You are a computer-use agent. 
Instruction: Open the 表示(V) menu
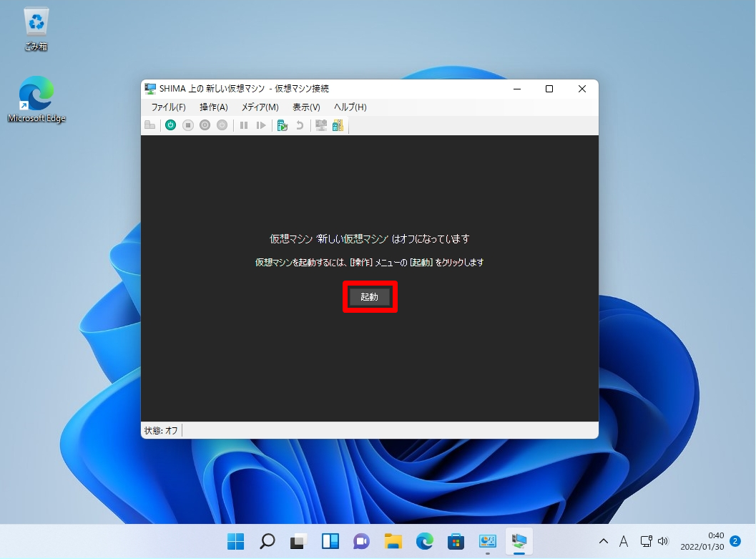(306, 107)
